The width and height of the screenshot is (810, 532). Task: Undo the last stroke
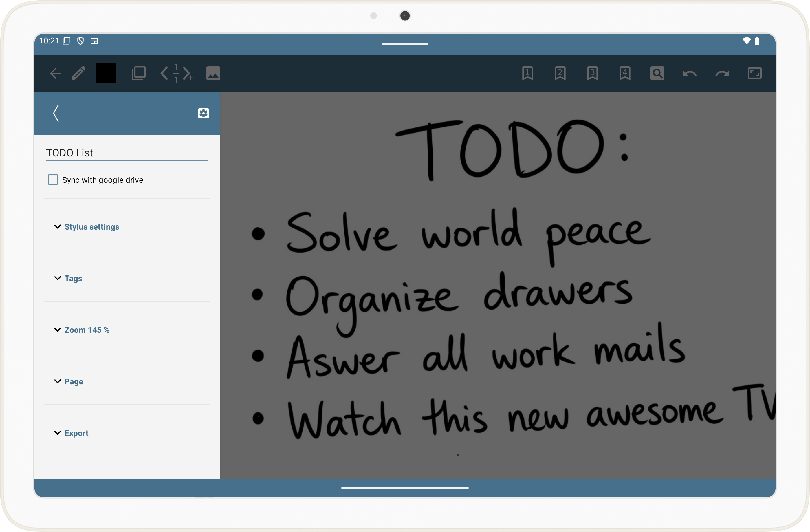[689, 73]
